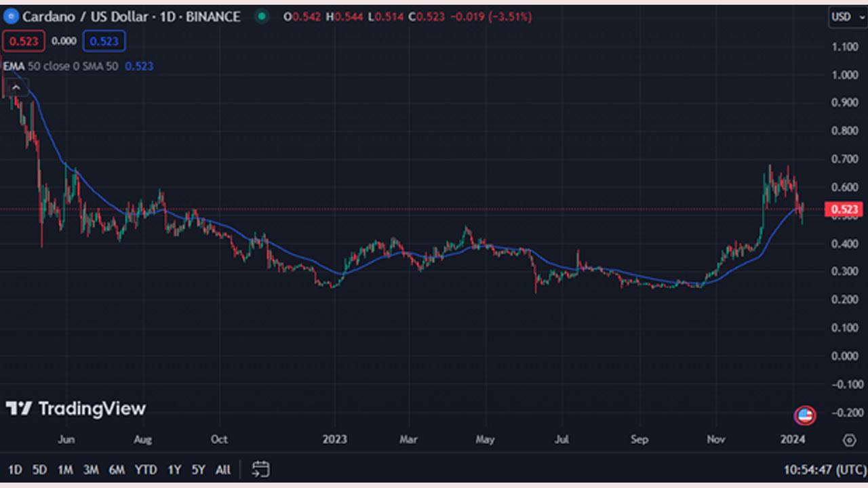
Task: Open the go-to-date calendar icon
Action: pos(260,468)
